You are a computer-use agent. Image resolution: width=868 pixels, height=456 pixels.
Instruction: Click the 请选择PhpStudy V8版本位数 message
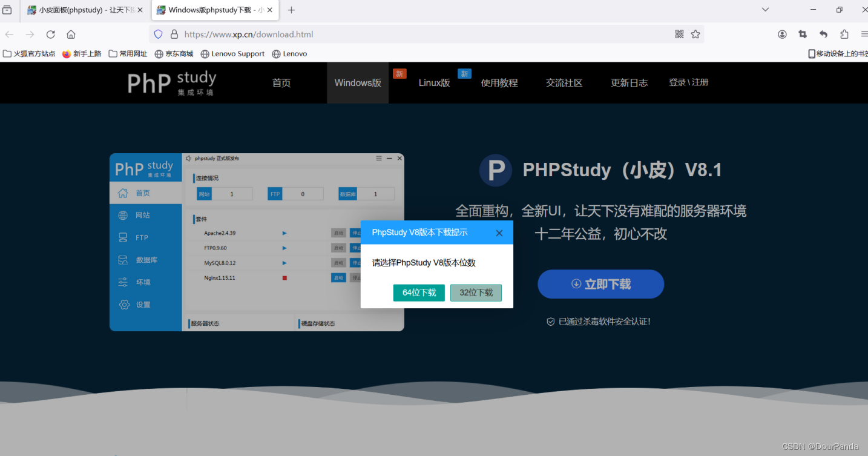[424, 263]
